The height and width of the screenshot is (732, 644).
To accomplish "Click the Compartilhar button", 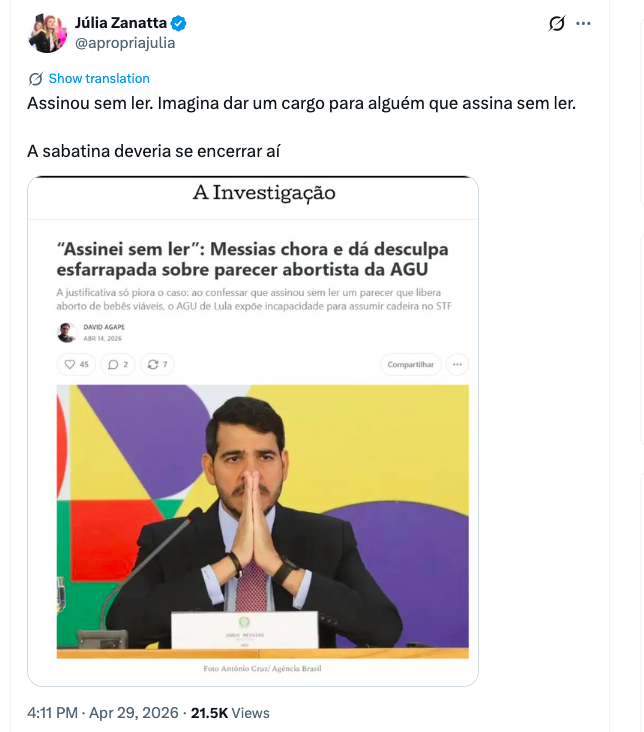I will click(x=410, y=364).
